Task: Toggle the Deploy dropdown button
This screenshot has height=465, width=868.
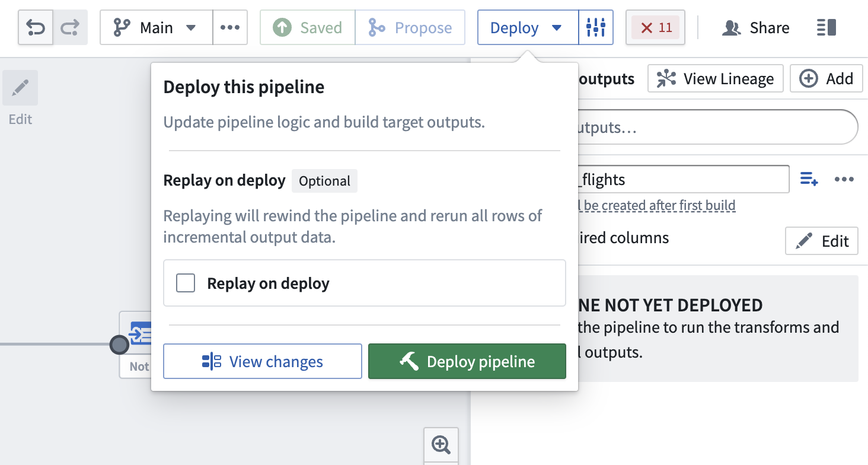Action: click(528, 27)
